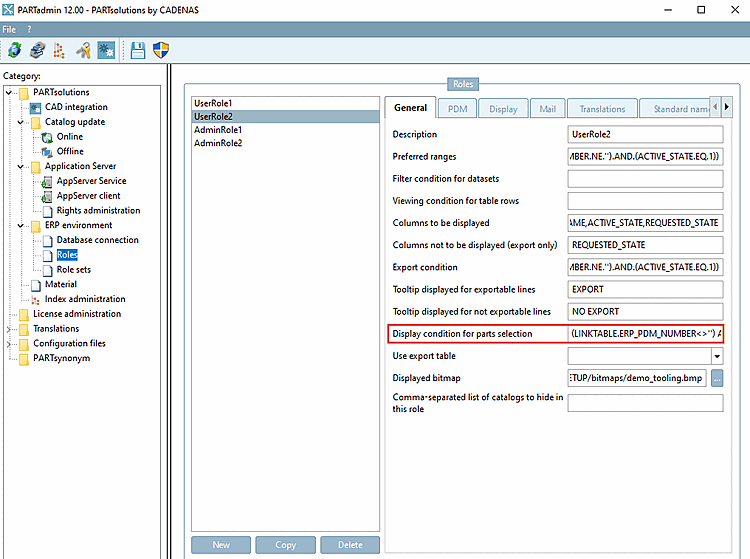
Task: Click catalogs to hide list field
Action: [x=645, y=403]
